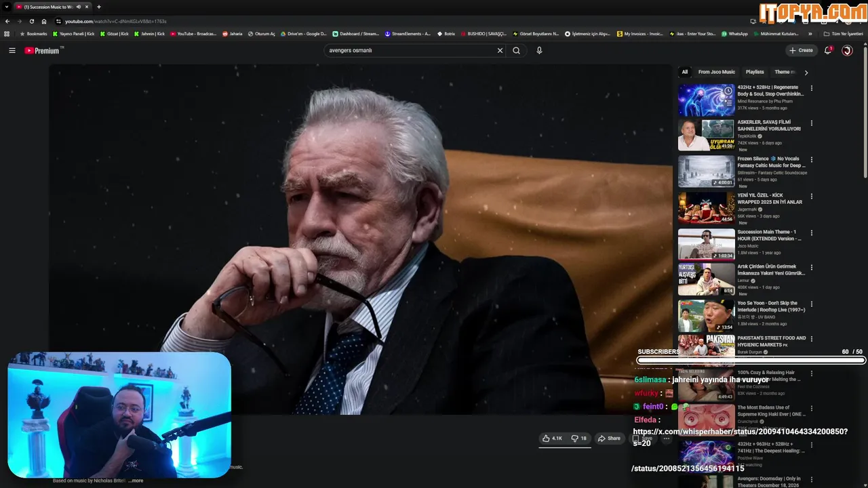This screenshot has width=868, height=488.
Task: Open the apps grid in bookmarks bar
Action: click(7, 33)
